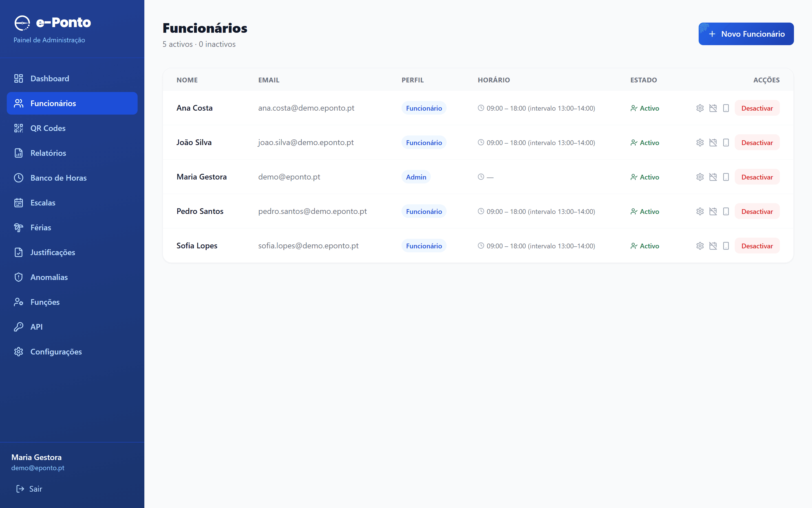Viewport: 812px width, 508px height.
Task: Go to Férias in sidebar
Action: (x=72, y=228)
